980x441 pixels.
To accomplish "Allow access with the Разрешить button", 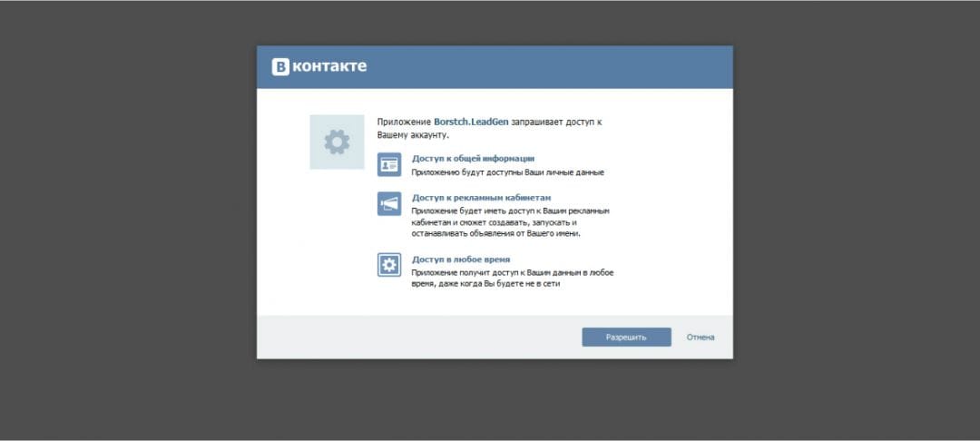I will tap(626, 338).
